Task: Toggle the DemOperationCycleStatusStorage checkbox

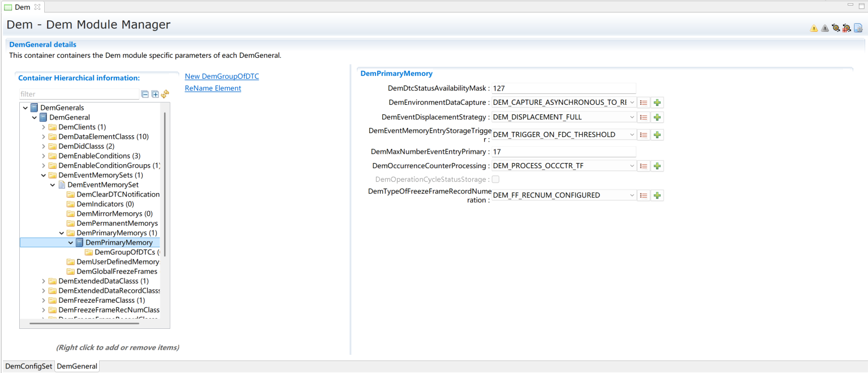Action: click(x=495, y=179)
